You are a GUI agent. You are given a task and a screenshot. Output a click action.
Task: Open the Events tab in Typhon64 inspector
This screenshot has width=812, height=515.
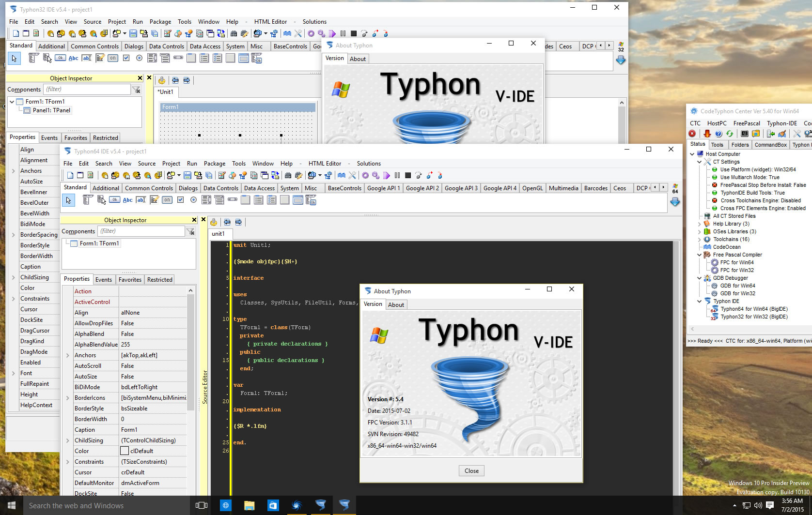(104, 280)
